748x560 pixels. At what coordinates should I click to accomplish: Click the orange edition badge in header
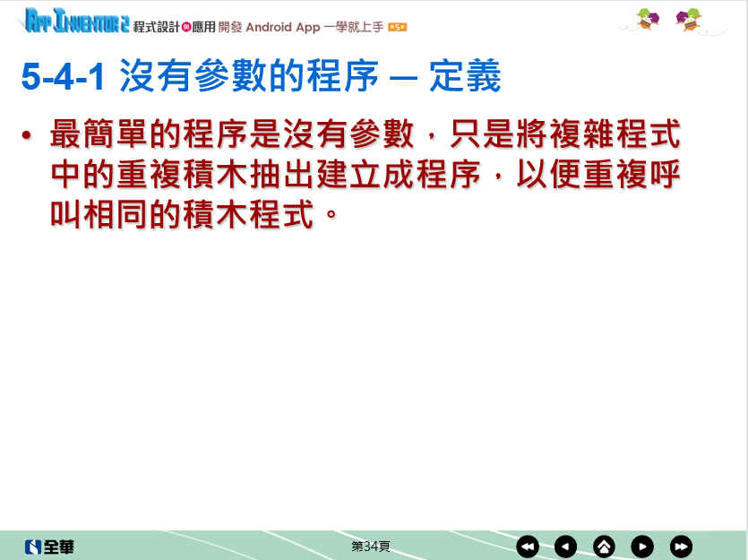click(398, 28)
